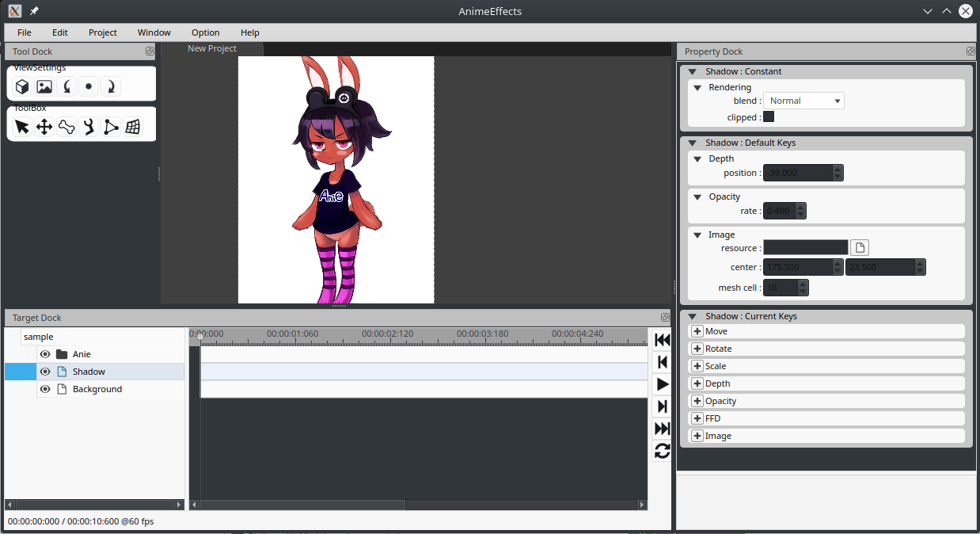Open the Project menu
The width and height of the screenshot is (980, 534).
click(103, 32)
